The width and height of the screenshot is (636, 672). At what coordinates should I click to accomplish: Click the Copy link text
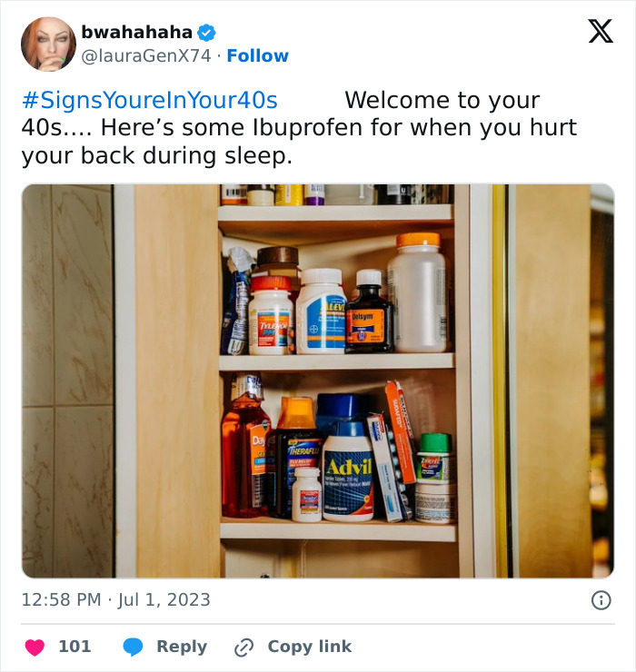310,647
